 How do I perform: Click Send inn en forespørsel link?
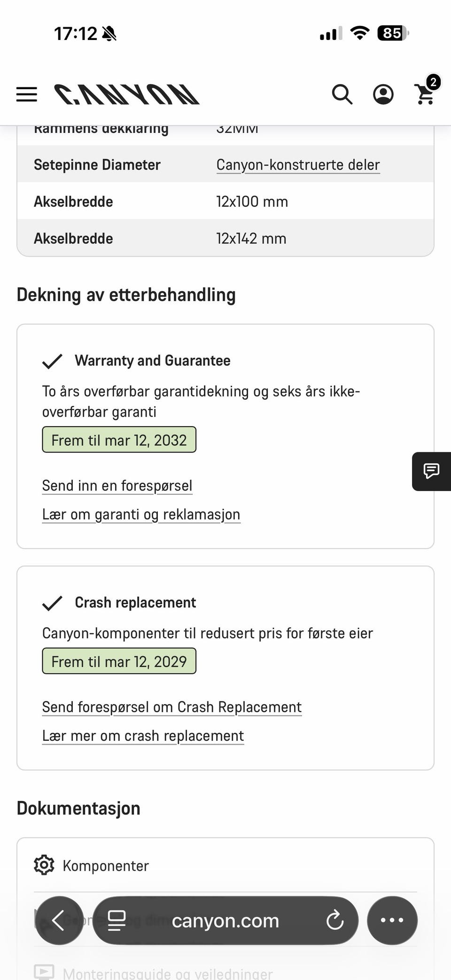click(117, 486)
